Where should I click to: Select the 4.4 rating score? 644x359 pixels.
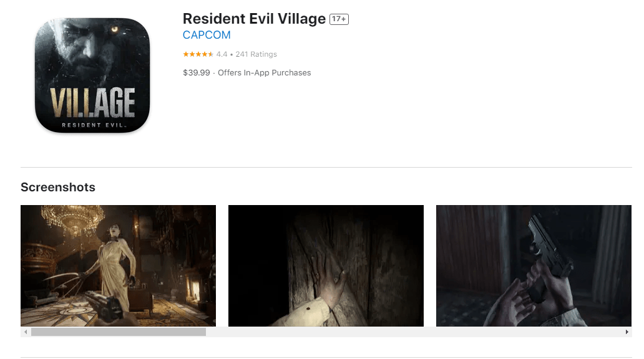point(222,54)
